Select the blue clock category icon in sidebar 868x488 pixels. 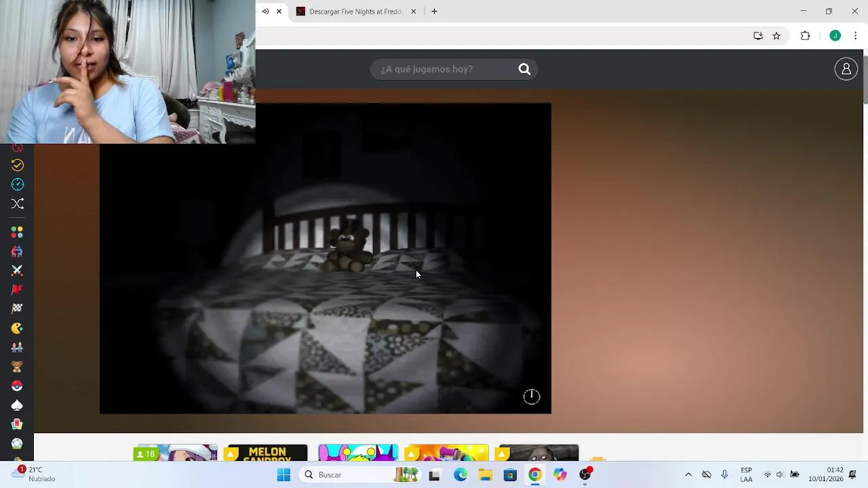pos(18,184)
